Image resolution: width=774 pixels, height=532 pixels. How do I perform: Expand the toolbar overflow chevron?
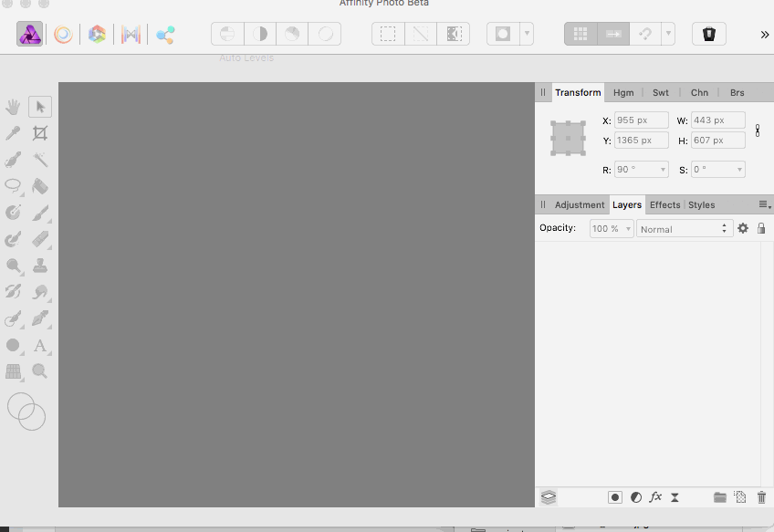coord(765,35)
